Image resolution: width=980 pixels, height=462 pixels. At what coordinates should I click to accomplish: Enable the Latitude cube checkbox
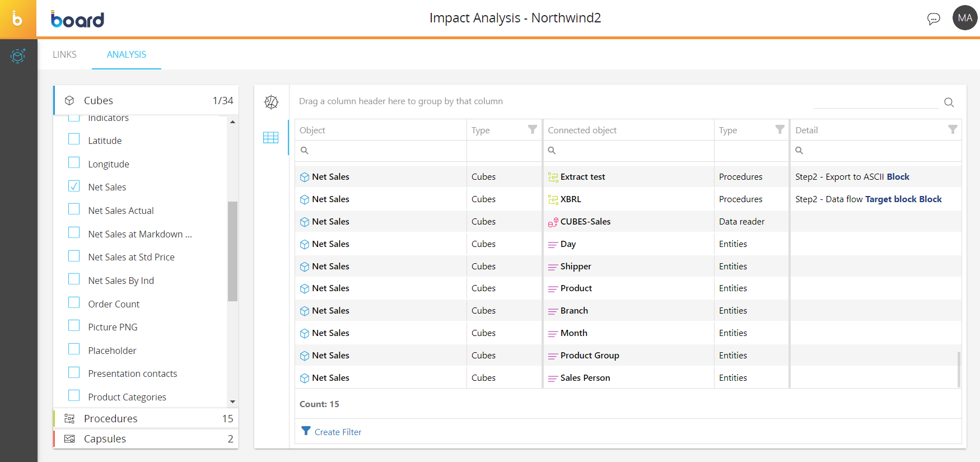point(74,139)
